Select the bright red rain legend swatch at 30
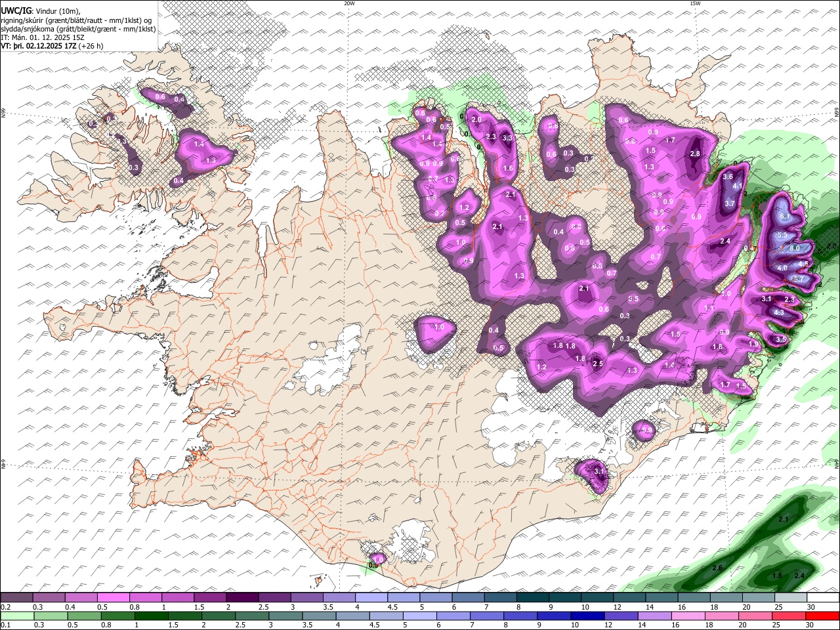 click(822, 616)
